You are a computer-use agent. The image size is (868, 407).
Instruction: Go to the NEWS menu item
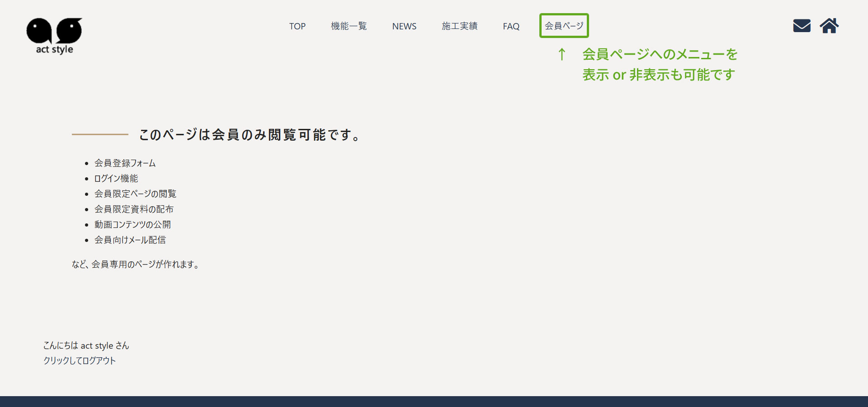point(404,26)
